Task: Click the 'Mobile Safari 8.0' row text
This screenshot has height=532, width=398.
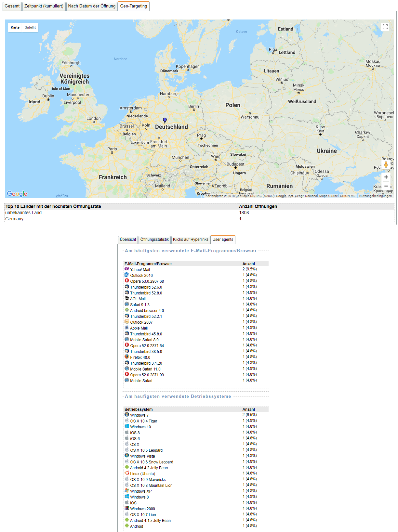Action: (x=144, y=340)
